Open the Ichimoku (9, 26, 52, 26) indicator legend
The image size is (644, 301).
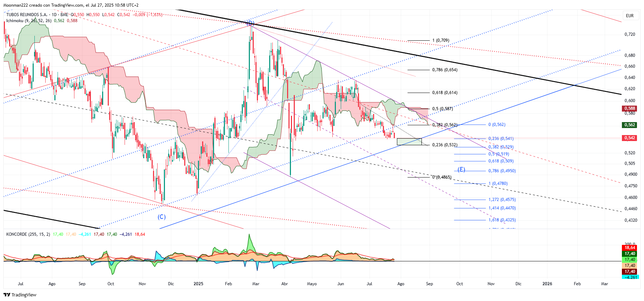(29, 21)
